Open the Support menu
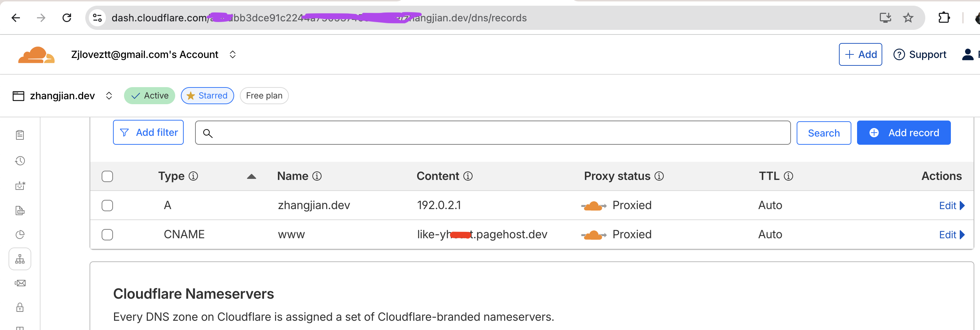 click(x=920, y=54)
